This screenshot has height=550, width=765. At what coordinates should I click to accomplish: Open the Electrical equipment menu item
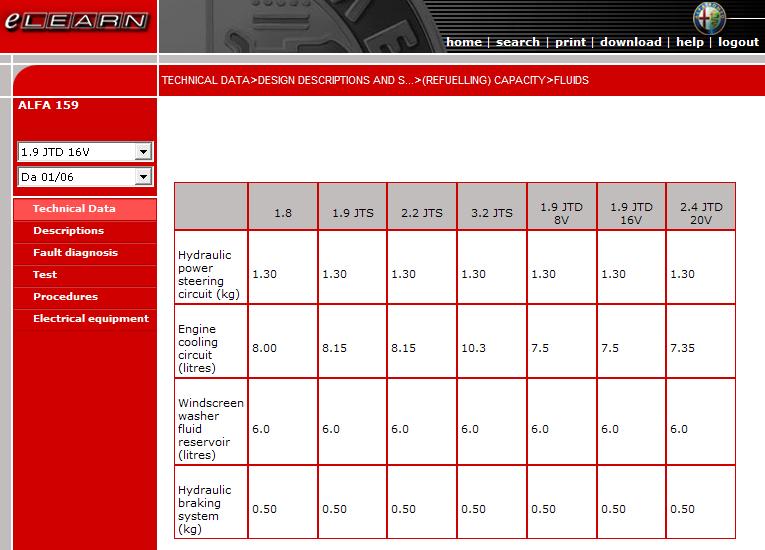(x=85, y=319)
